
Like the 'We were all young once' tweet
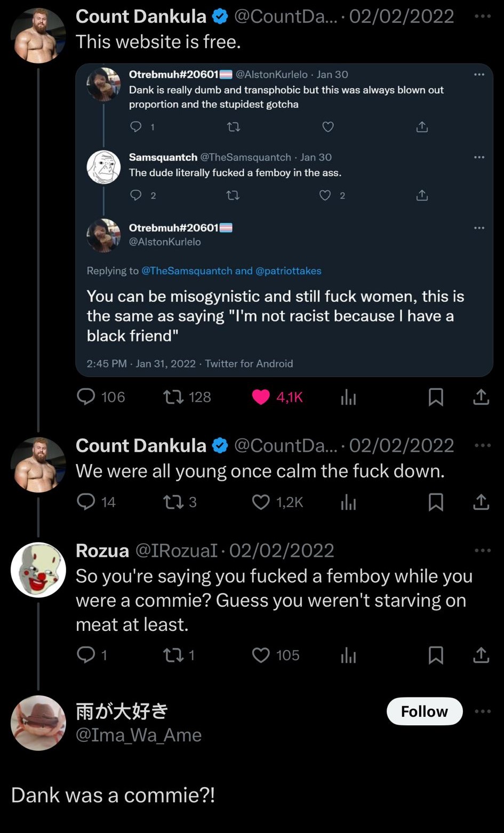261,502
